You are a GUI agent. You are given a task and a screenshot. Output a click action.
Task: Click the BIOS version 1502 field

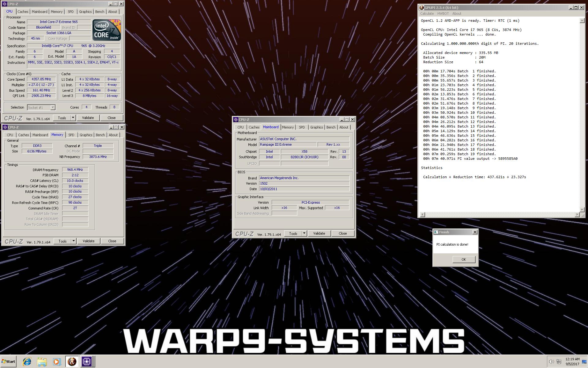pos(304,183)
